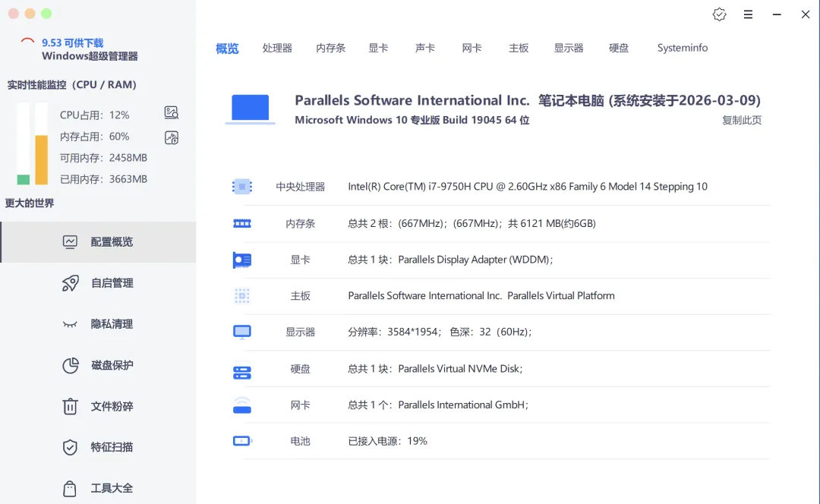The image size is (820, 504).
Task: Click the CPU占用: 12% reading
Action: [95, 115]
